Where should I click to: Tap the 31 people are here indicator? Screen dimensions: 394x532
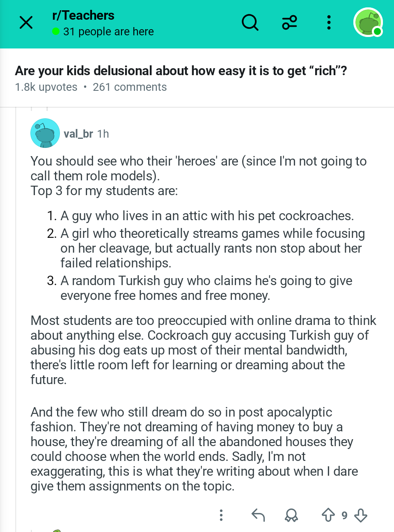(103, 32)
